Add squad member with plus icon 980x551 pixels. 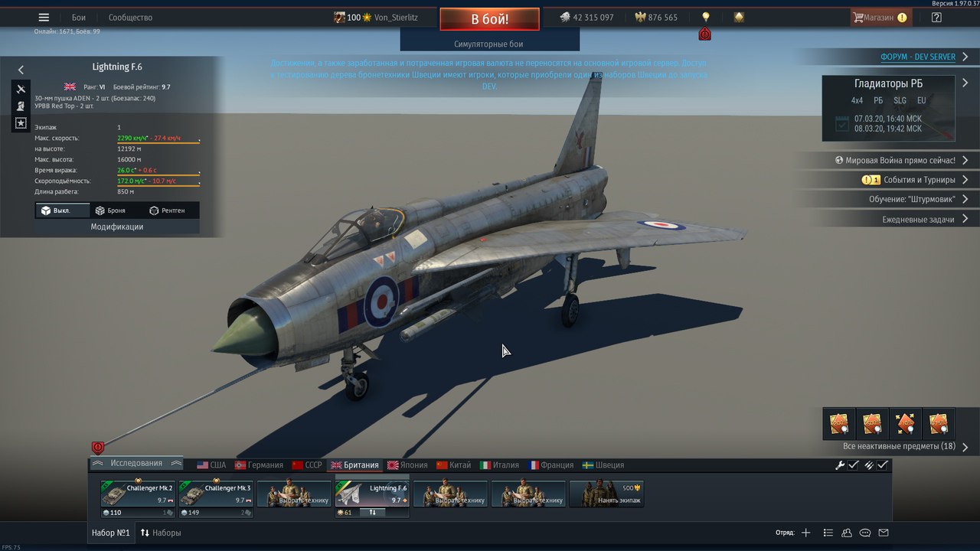pos(805,533)
